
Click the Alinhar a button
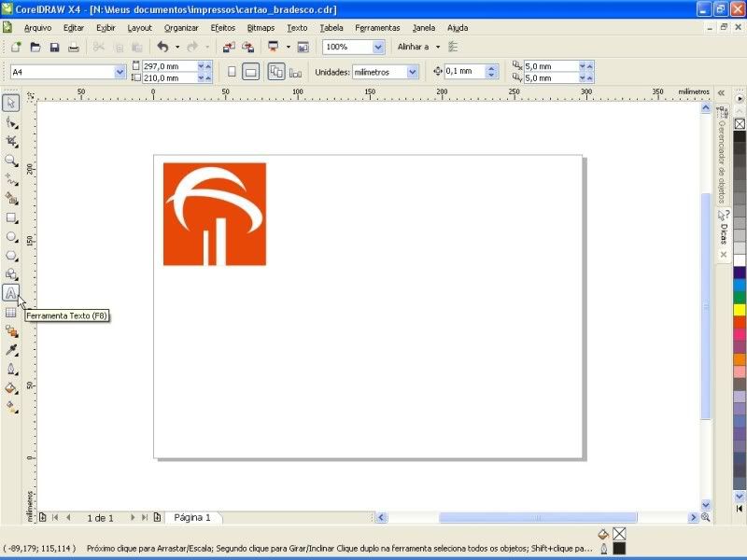tap(413, 47)
